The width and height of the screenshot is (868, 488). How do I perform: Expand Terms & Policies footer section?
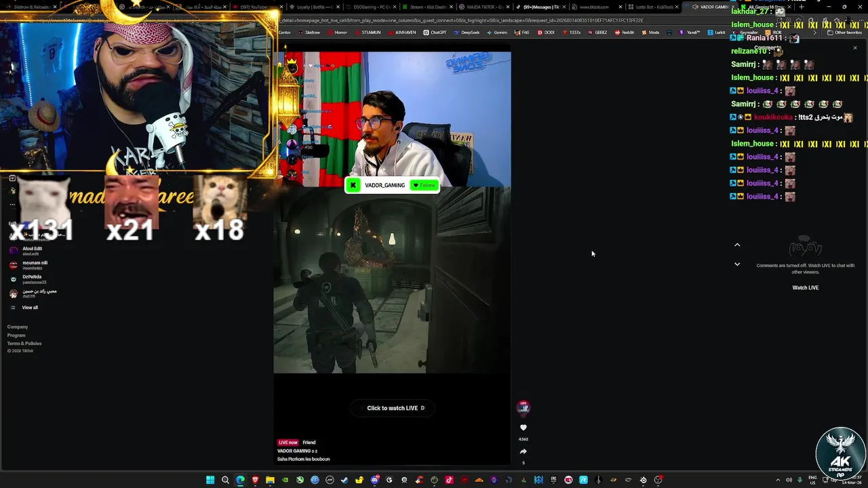point(24,344)
